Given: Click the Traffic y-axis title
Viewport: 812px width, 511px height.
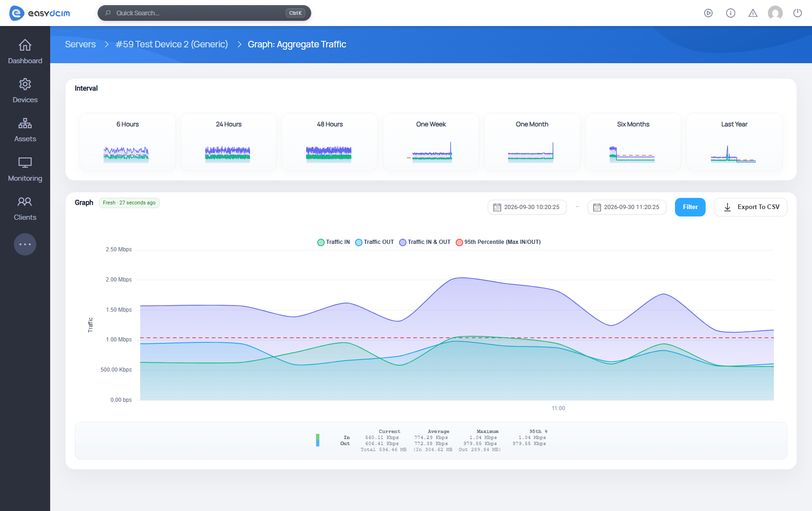Looking at the screenshot, I should (91, 325).
